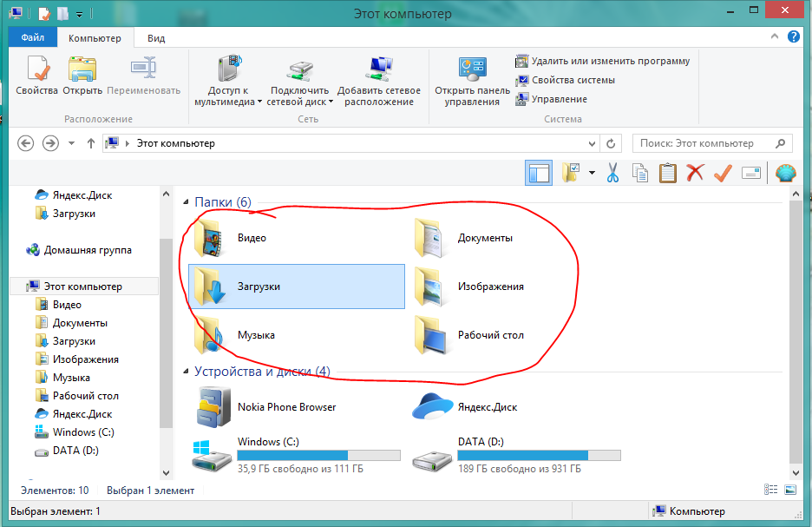Click Загрузки under favorites in sidebar

pyautogui.click(x=65, y=214)
